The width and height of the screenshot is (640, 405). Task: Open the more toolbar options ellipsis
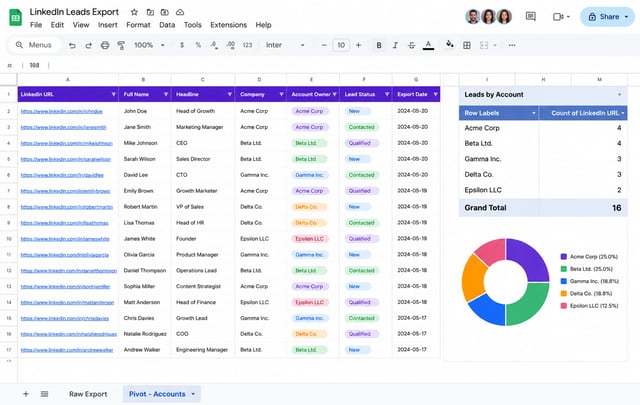(x=512, y=45)
